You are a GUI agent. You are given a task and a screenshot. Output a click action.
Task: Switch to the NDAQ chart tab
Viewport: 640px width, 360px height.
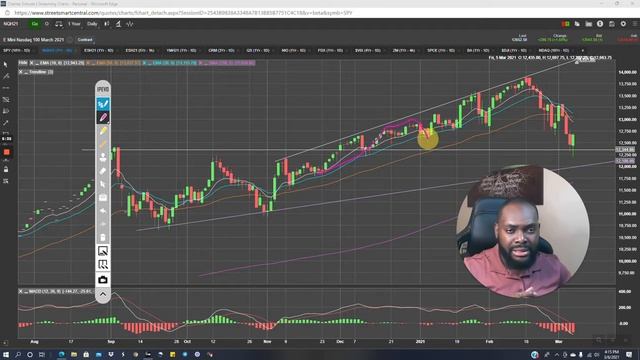(553, 51)
